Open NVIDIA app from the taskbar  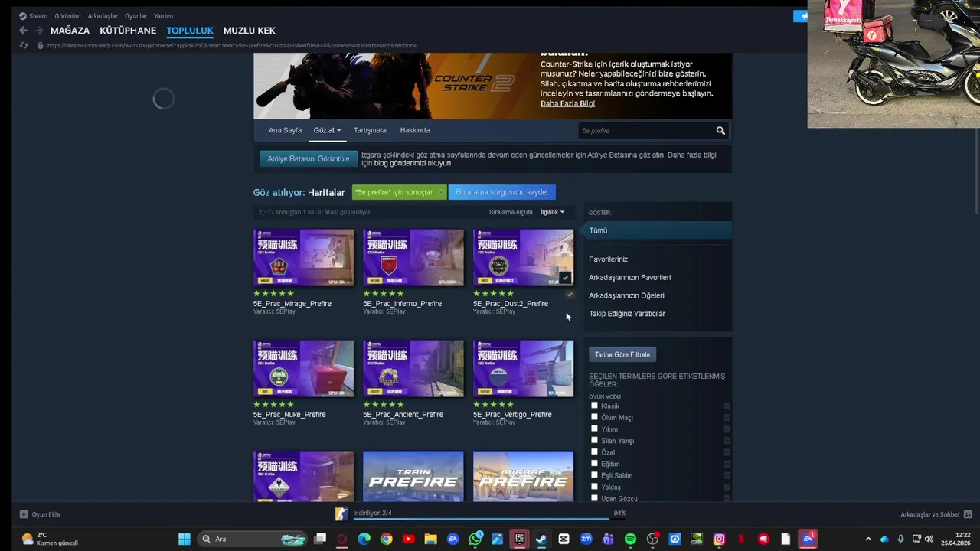[697, 539]
